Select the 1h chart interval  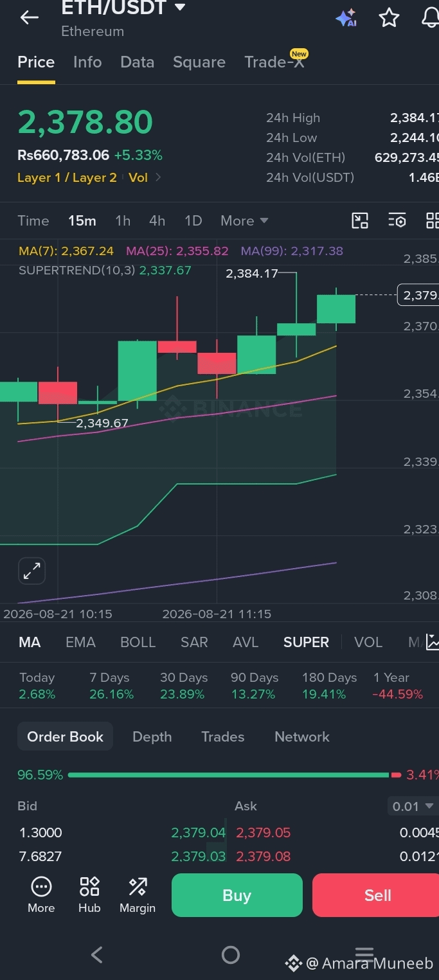(123, 220)
